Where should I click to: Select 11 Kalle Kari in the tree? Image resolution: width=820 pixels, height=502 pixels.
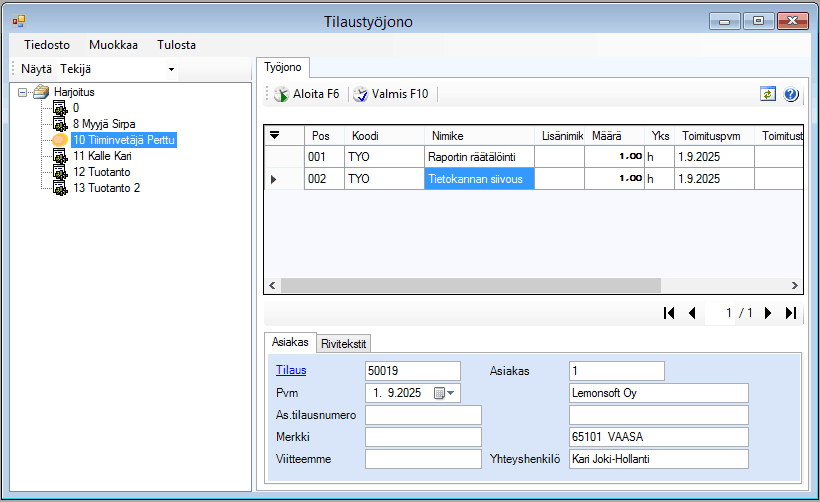pyautogui.click(x=101, y=156)
